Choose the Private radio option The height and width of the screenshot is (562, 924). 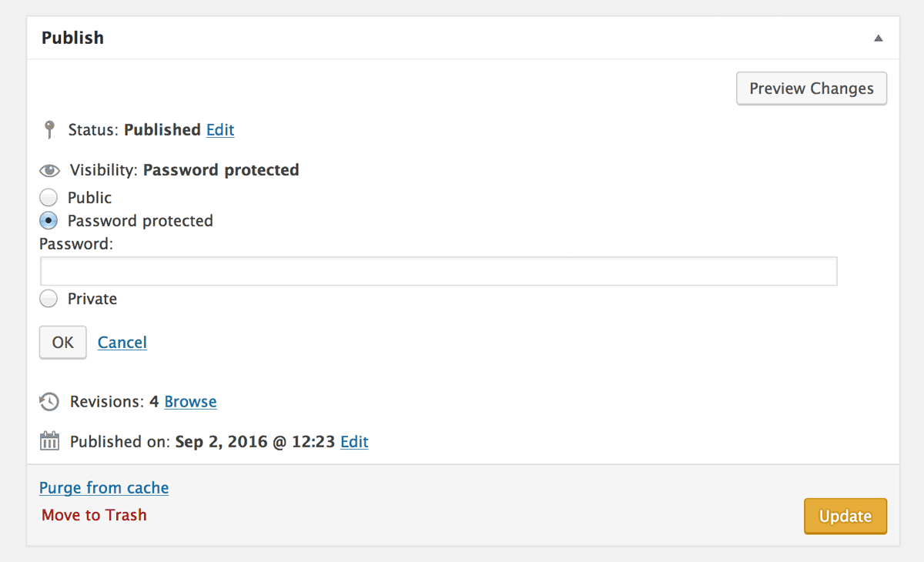click(49, 299)
